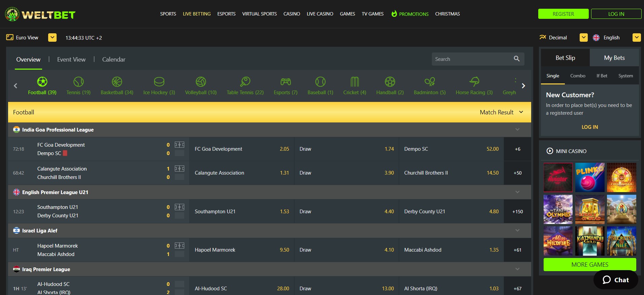Viewport: 644px width, 295px height.
Task: Open Christmas in top menu
Action: (447, 14)
